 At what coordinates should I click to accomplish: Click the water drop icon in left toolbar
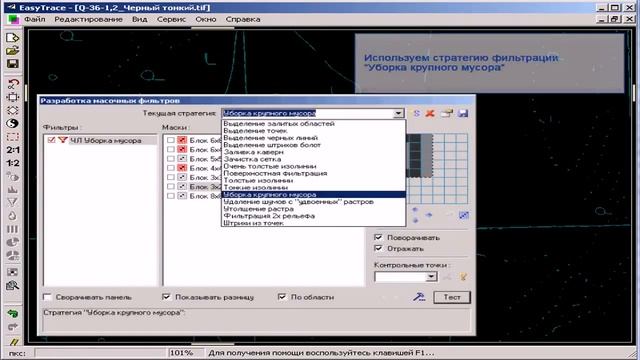pos(13,216)
